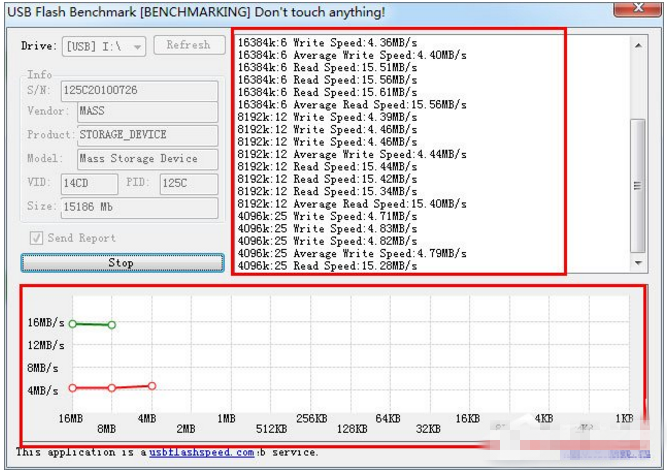Click the Refresh button

coord(189,45)
